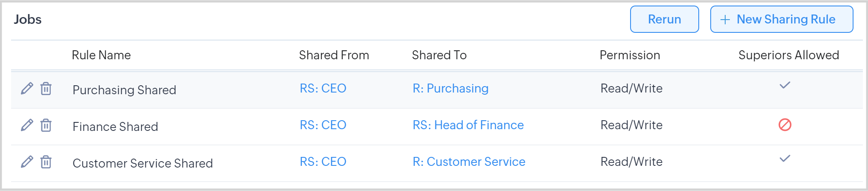The image size is (868, 191).
Task: Open the RS: Head of Finance link
Action: pyautogui.click(x=468, y=125)
